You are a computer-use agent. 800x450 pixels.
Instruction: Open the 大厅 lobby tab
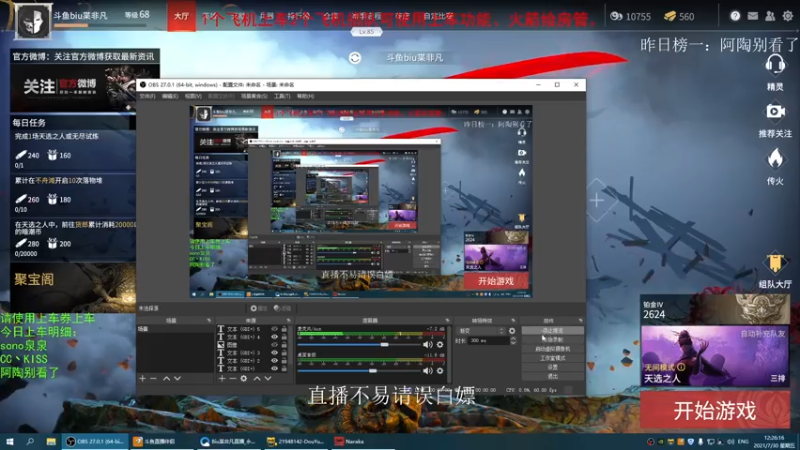tap(181, 16)
